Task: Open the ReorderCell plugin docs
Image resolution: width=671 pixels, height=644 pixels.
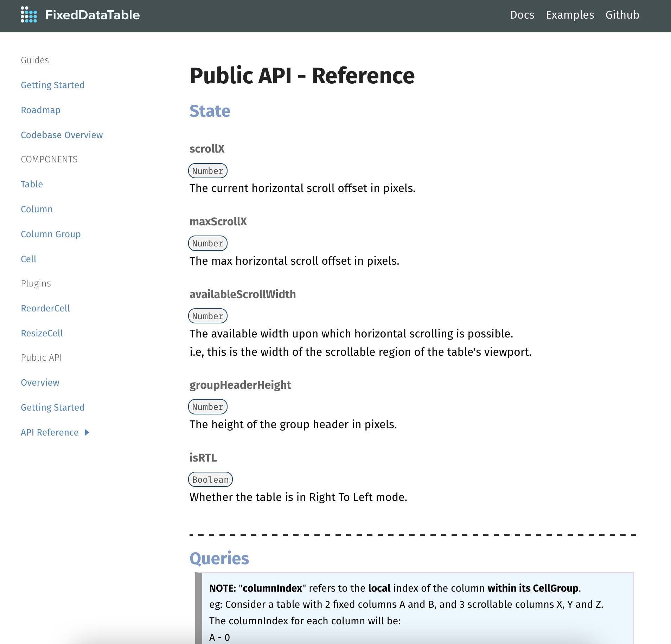Action: (x=46, y=308)
